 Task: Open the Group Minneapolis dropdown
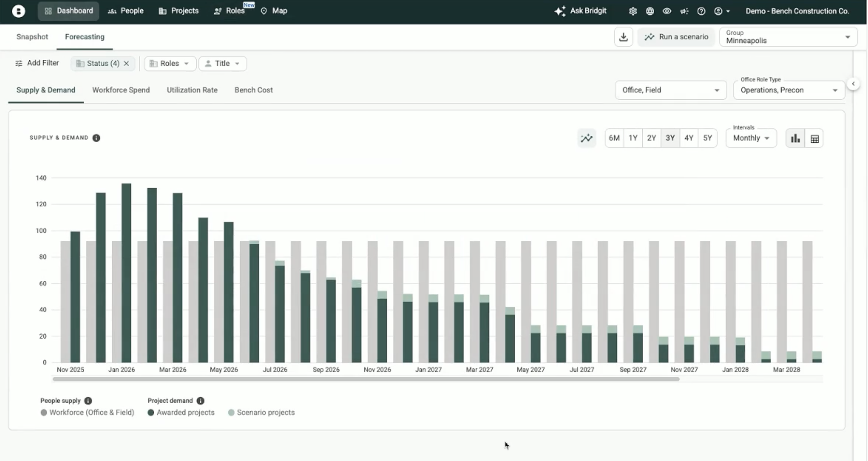point(788,37)
